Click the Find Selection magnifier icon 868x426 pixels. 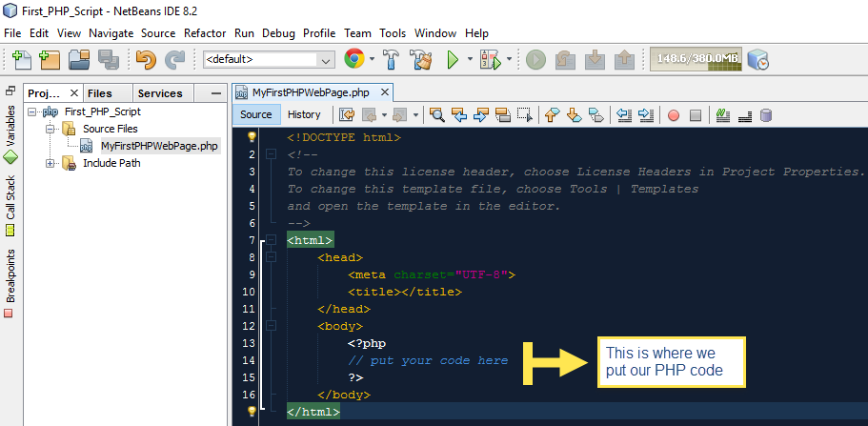437,115
